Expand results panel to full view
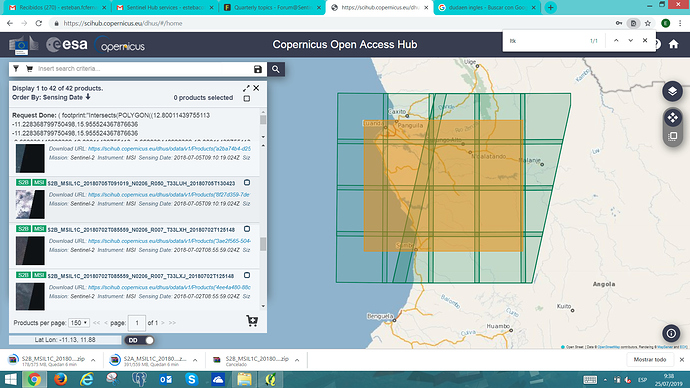690x388 pixels. coord(246,88)
